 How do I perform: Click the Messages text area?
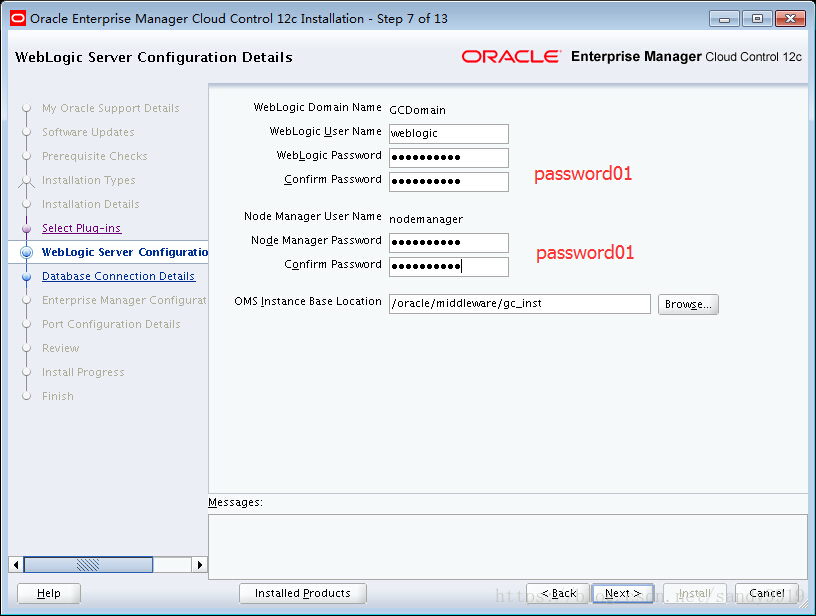point(508,547)
